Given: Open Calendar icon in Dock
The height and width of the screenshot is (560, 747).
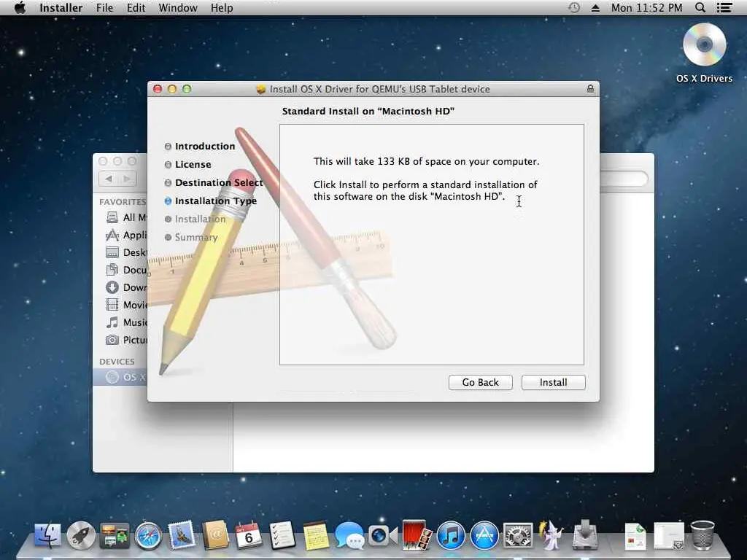Looking at the screenshot, I should point(249,535).
